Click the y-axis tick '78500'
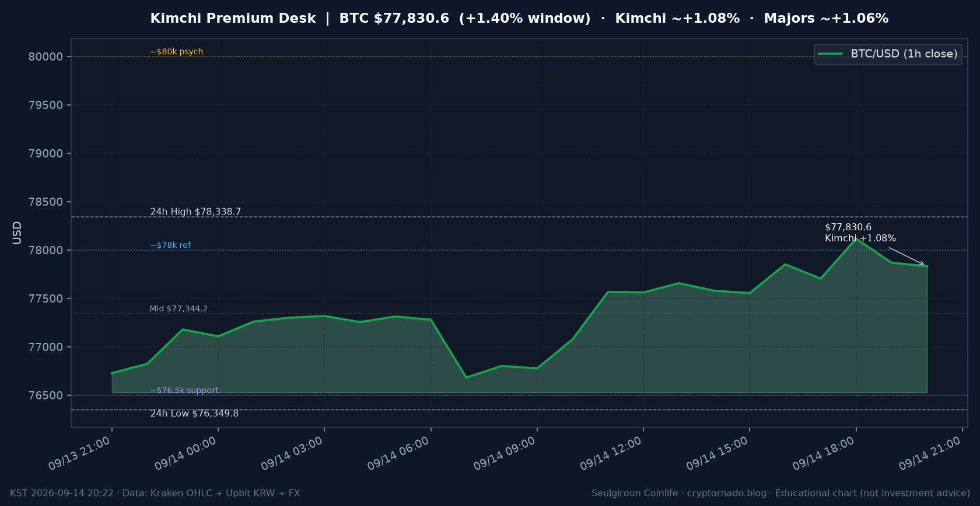980x506 pixels. (45, 202)
